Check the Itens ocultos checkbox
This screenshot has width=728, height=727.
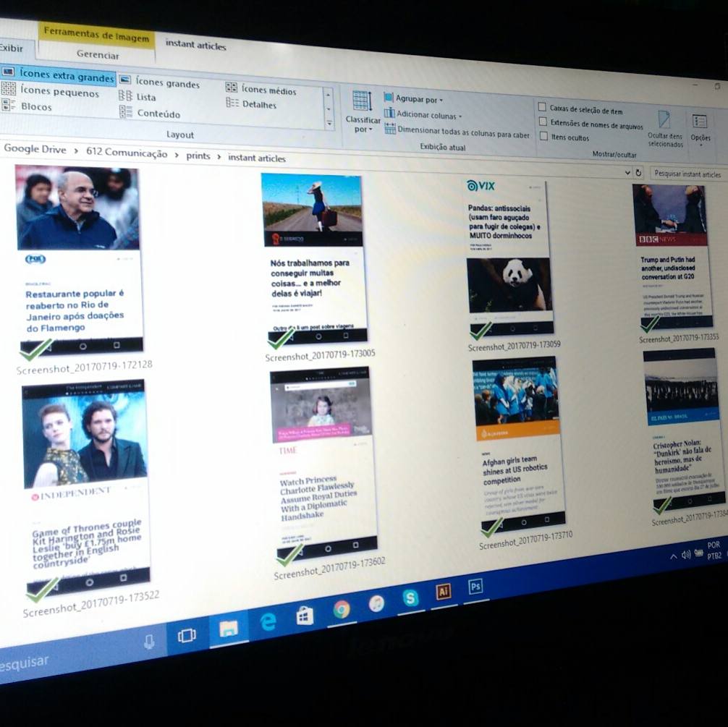point(543,136)
